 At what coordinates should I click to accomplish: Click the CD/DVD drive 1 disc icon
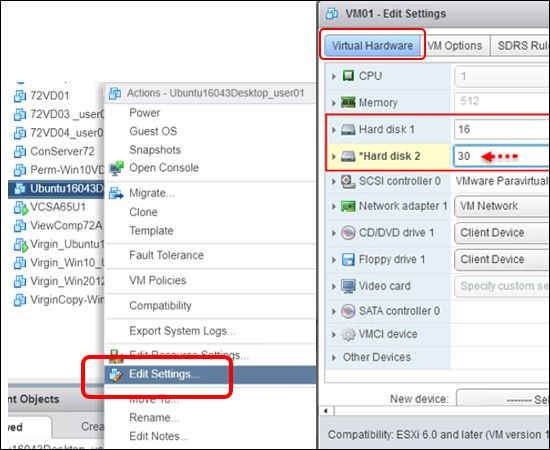tap(348, 233)
